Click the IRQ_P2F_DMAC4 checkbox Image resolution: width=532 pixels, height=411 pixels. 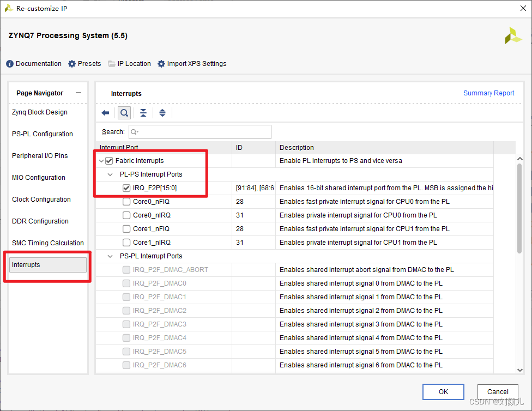[126, 338]
